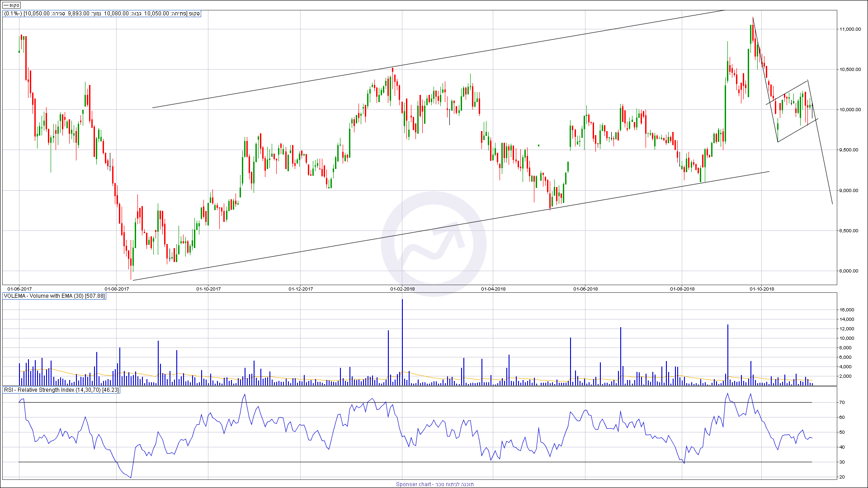Viewport: 868px width, 488px height.
Task: Click the 16,000 volume axis label
Action: [x=847, y=310]
